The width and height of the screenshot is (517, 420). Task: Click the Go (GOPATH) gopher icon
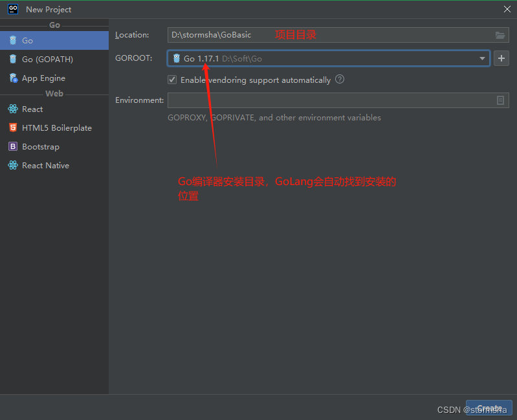(x=13, y=59)
